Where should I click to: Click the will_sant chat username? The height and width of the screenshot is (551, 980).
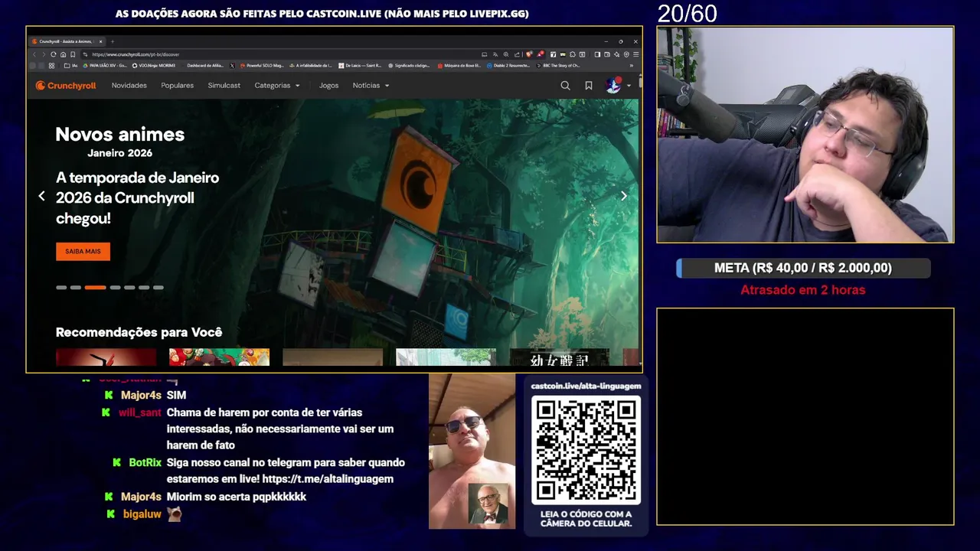pos(140,412)
